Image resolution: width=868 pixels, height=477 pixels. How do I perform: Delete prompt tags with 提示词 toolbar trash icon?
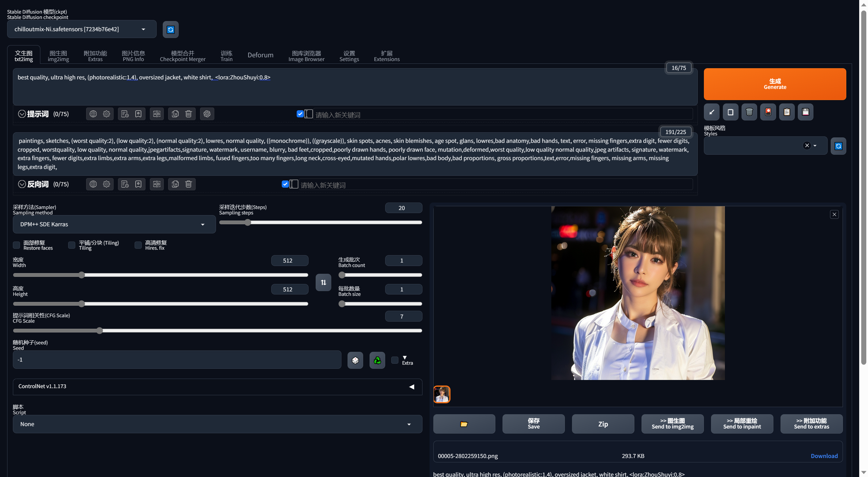[189, 114]
